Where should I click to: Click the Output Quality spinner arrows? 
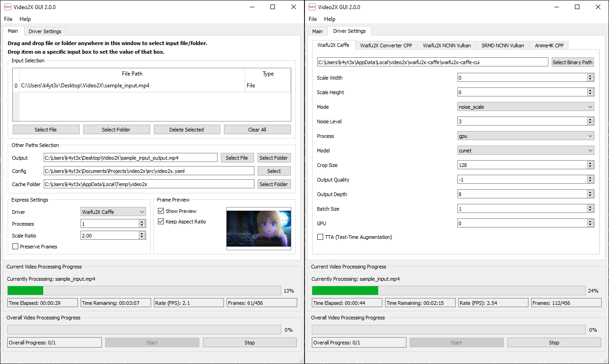coord(590,180)
